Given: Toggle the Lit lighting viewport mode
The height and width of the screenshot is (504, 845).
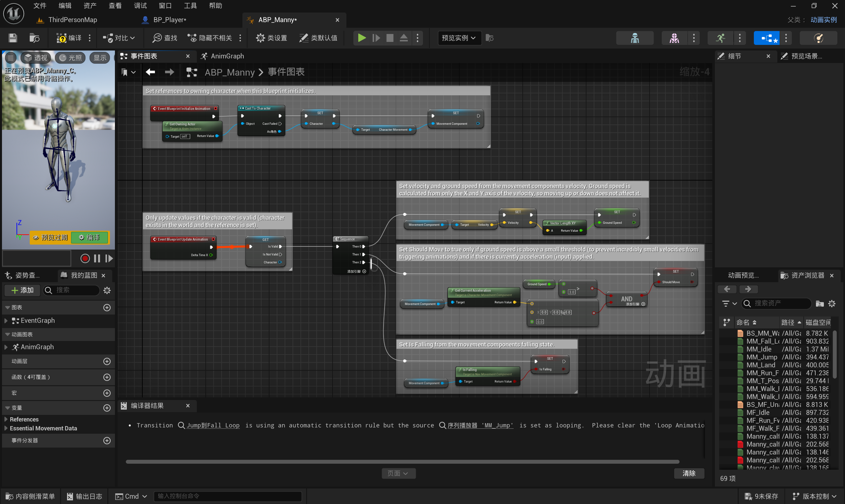Looking at the screenshot, I should point(70,58).
